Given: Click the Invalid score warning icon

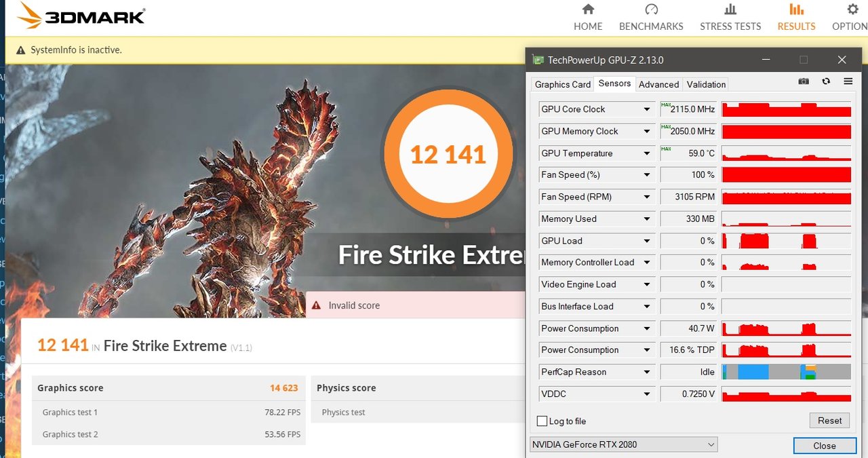Looking at the screenshot, I should point(317,305).
